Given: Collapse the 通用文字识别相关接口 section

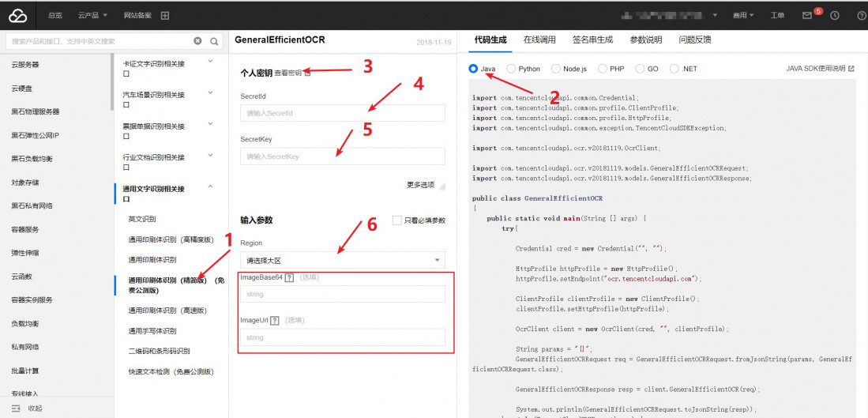Looking at the screenshot, I should tap(210, 186).
